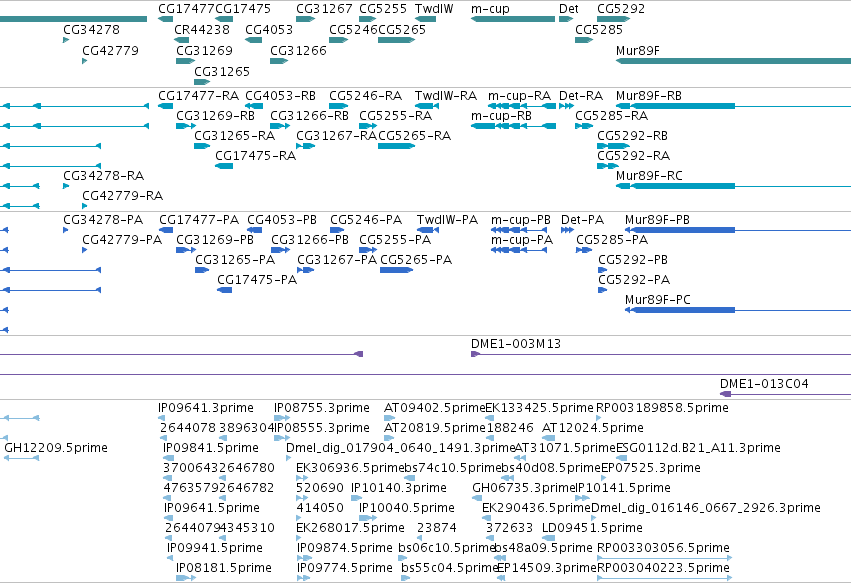Select transcript CG4053-RB
This screenshot has height=583, width=851.
coord(280,96)
